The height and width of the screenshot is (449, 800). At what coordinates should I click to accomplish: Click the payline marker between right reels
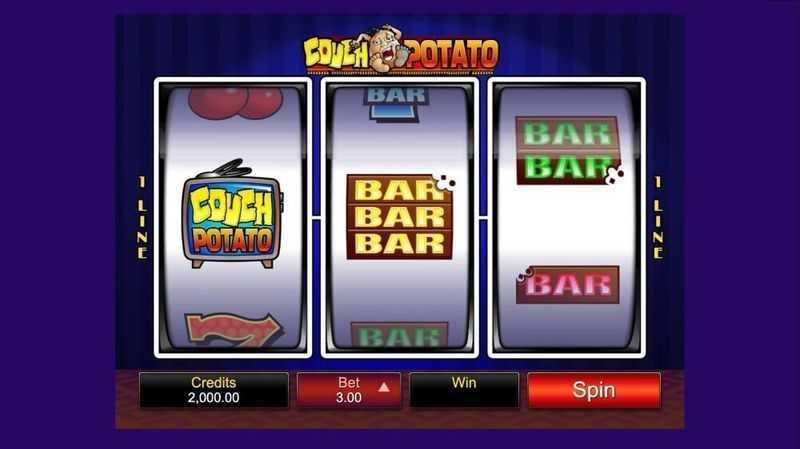coord(483,218)
